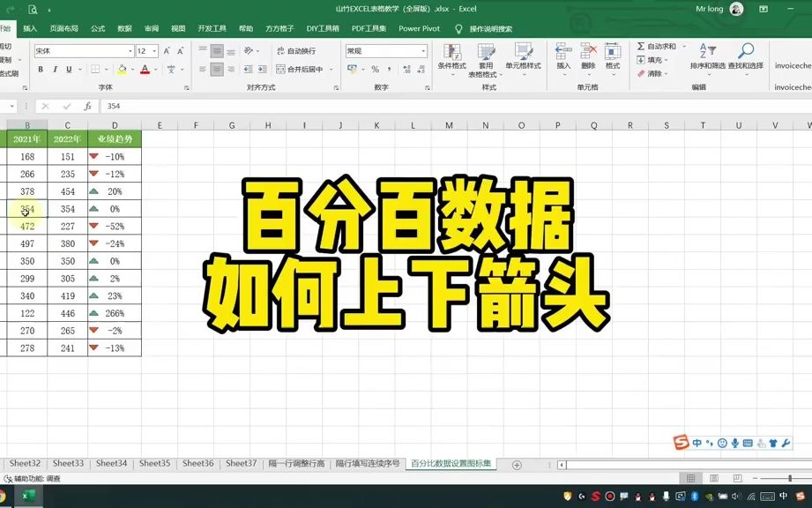Click the 套用表格格式 button

coord(487,59)
